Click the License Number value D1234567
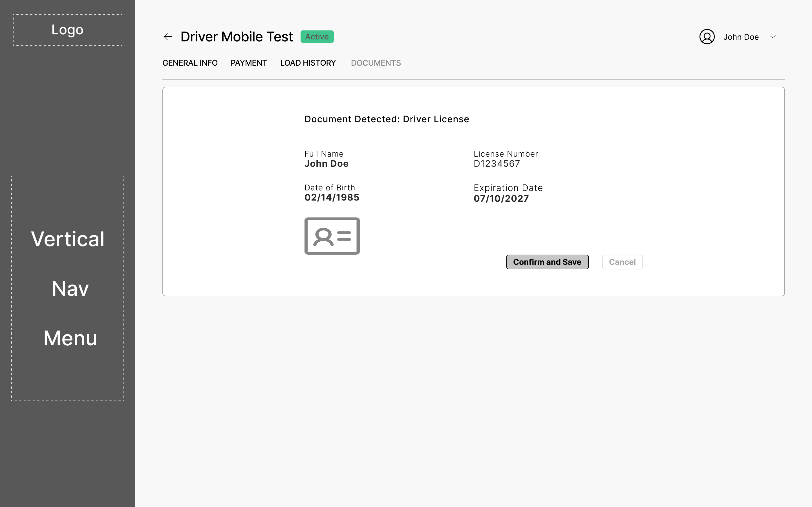 [497, 164]
